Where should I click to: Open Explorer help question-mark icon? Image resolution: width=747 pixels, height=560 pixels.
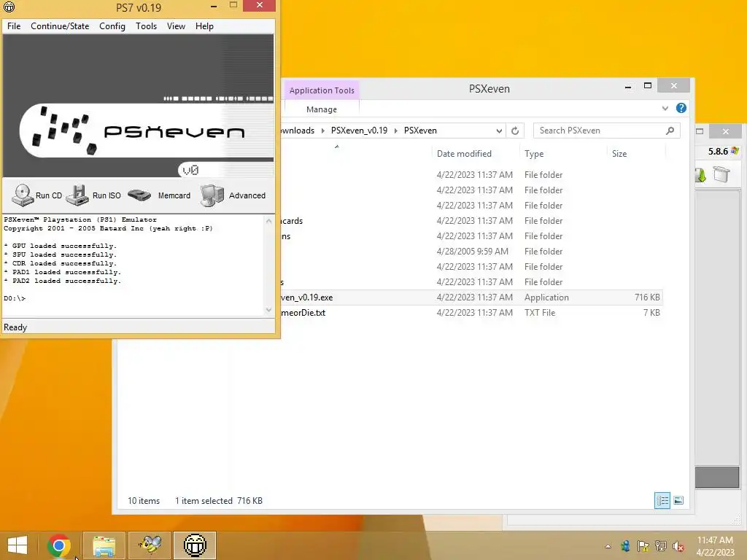pos(681,108)
